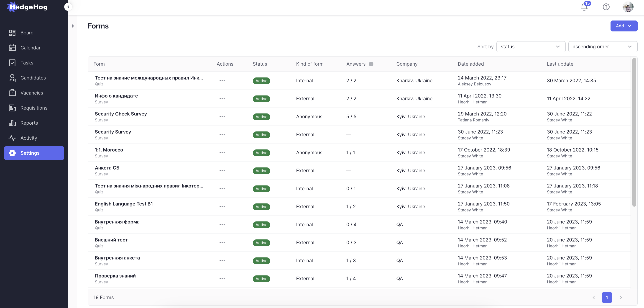Expand the side panel triangle next to Forms
This screenshot has height=308, width=644.
click(73, 26)
